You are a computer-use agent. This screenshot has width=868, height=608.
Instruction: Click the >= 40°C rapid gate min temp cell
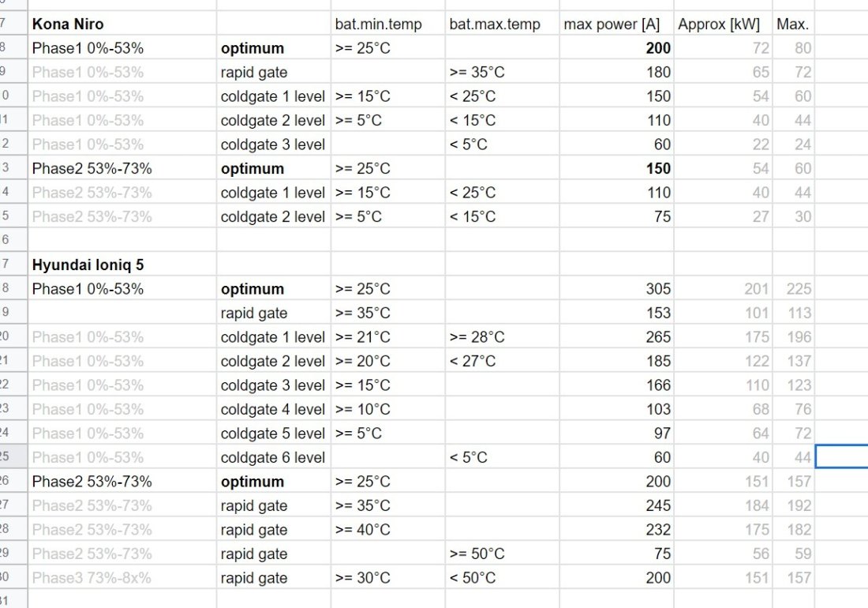(387, 529)
